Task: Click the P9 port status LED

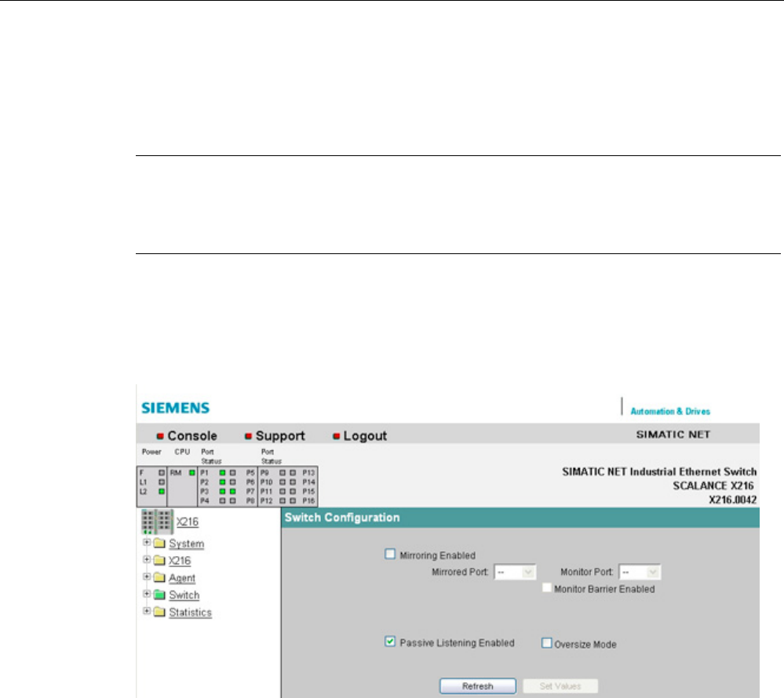Action: coord(283,473)
